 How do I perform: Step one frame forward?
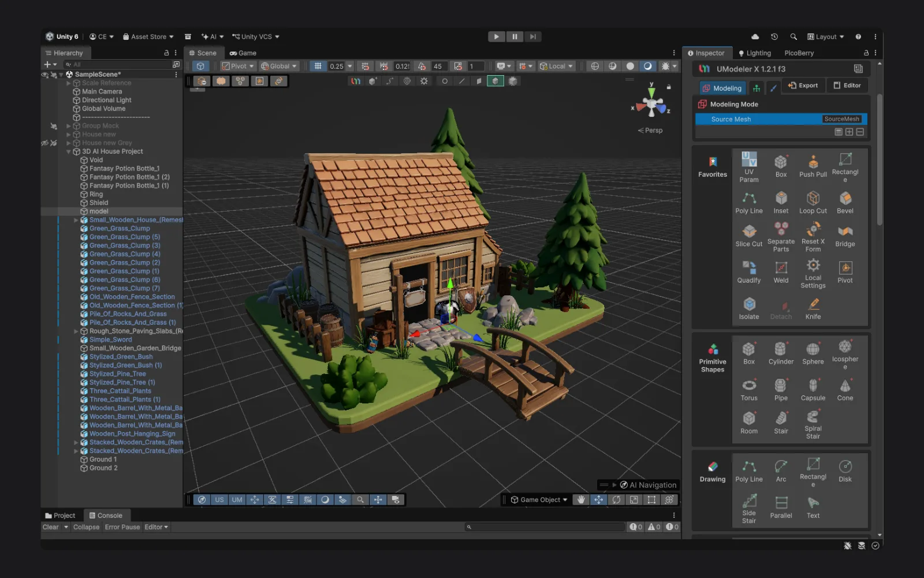pyautogui.click(x=532, y=36)
